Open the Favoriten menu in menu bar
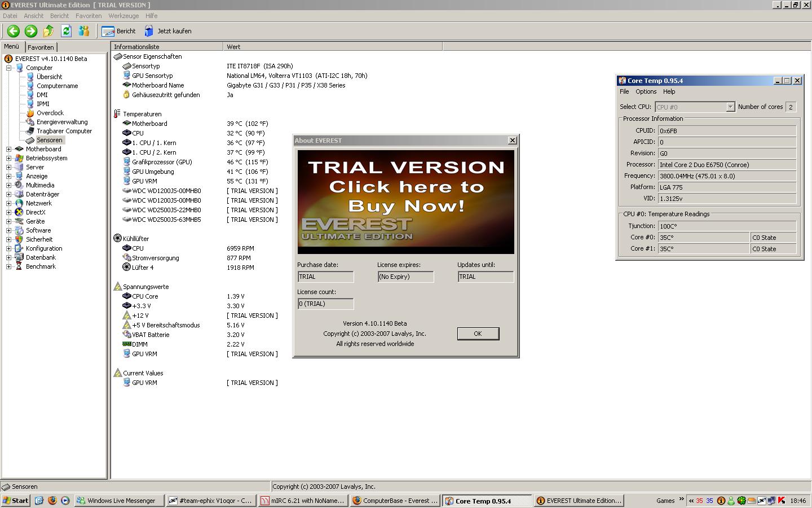The height and width of the screenshot is (508, 812). [89, 16]
